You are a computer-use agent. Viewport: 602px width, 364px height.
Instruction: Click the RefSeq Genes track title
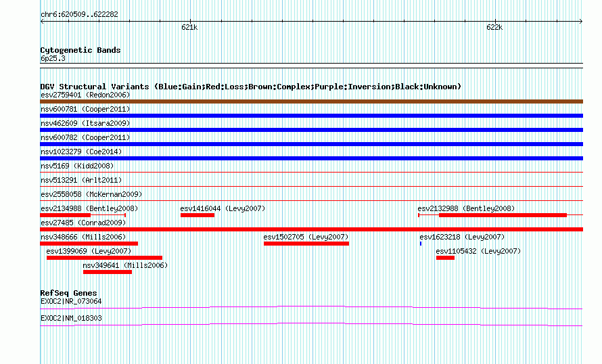click(x=68, y=293)
